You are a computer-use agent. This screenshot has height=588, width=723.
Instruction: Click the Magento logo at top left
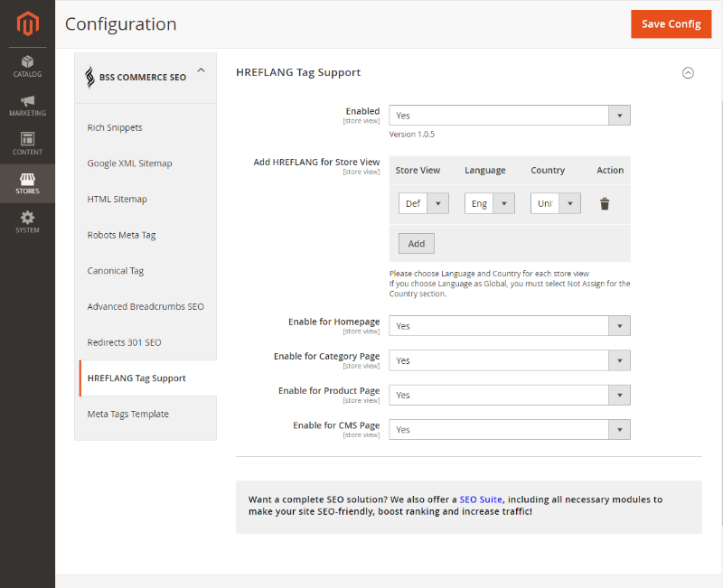pyautogui.click(x=27, y=24)
